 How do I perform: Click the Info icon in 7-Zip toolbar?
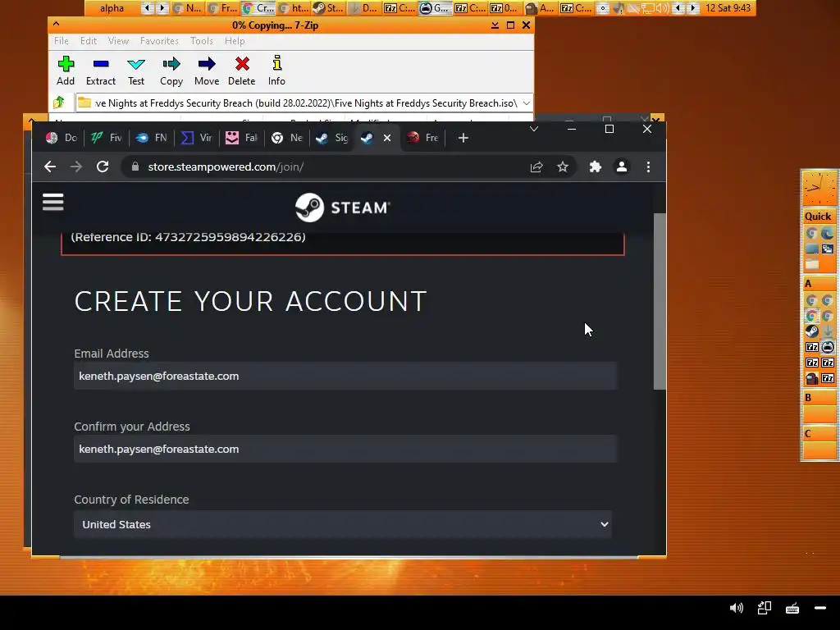[x=276, y=71]
